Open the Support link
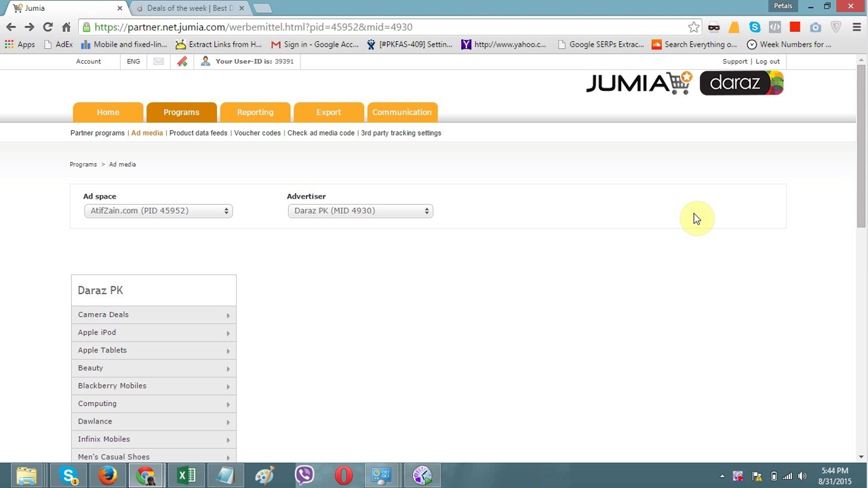This screenshot has height=488, width=868. pyautogui.click(x=734, y=62)
